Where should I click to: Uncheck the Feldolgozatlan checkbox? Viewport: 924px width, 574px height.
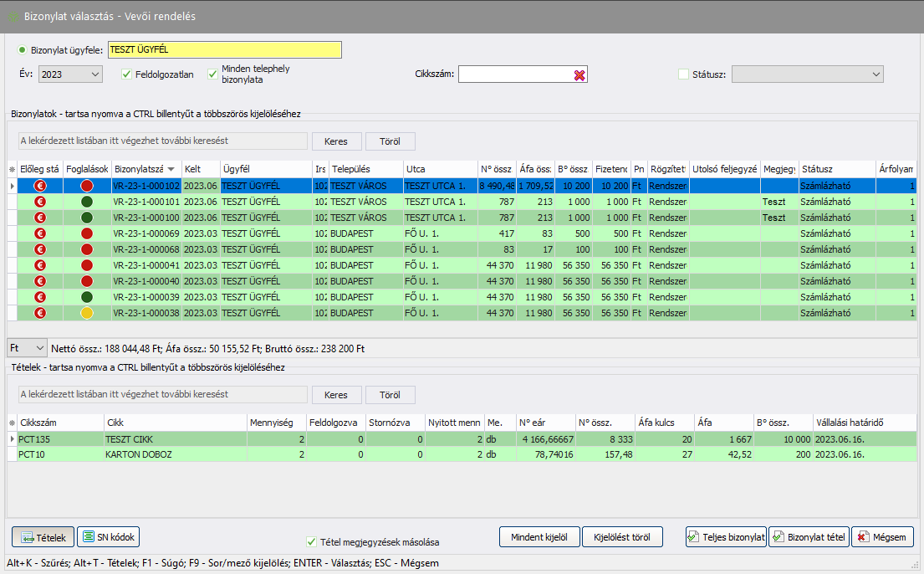pyautogui.click(x=127, y=74)
